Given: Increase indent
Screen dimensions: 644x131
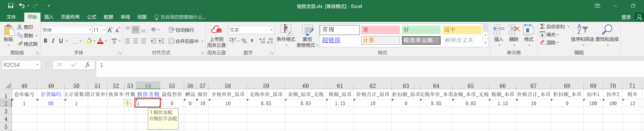Looking at the screenshot, I should (161, 41).
